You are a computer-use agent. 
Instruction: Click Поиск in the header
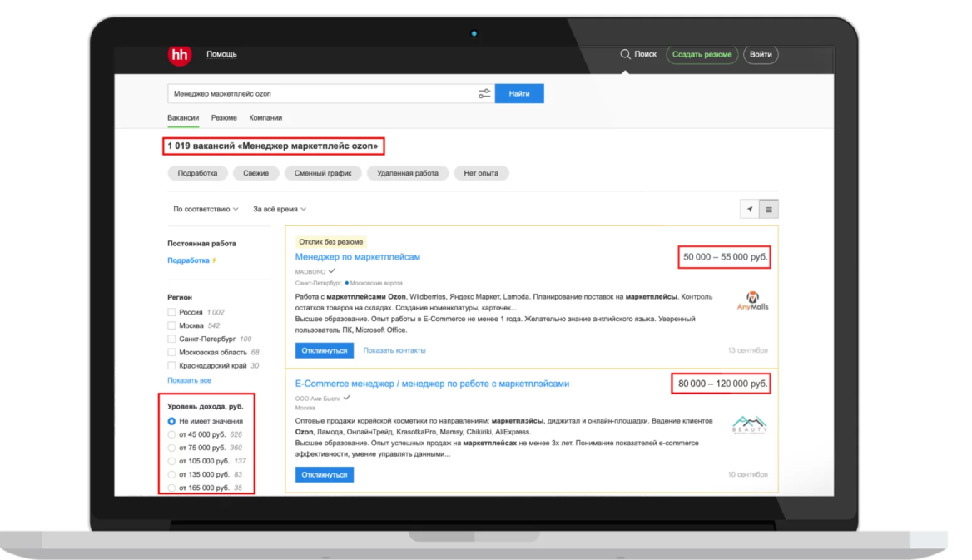pos(645,54)
